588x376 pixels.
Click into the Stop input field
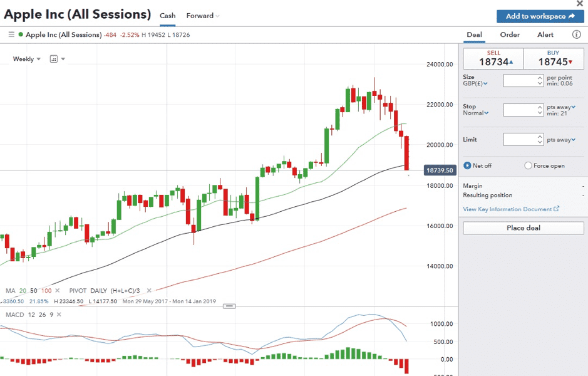pyautogui.click(x=520, y=110)
